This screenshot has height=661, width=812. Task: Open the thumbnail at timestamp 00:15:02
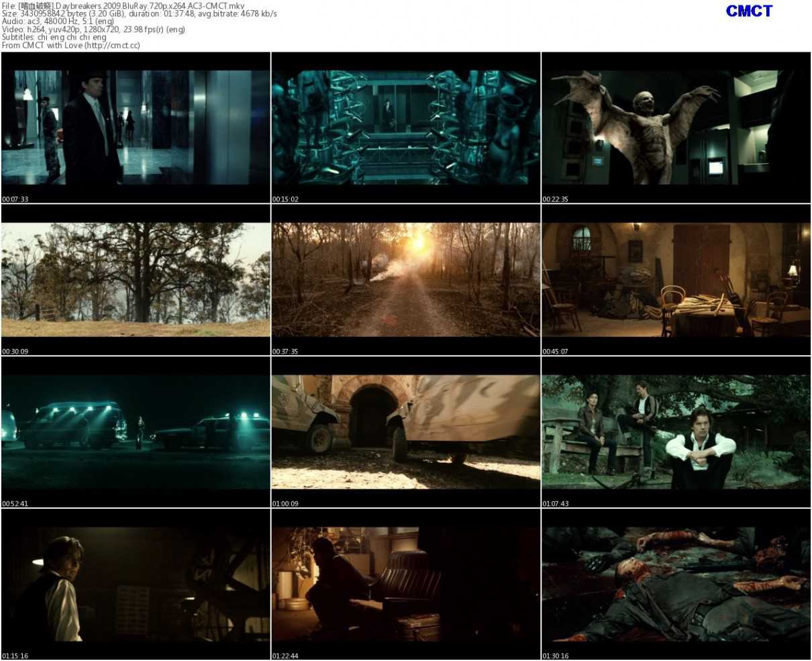tap(406, 128)
